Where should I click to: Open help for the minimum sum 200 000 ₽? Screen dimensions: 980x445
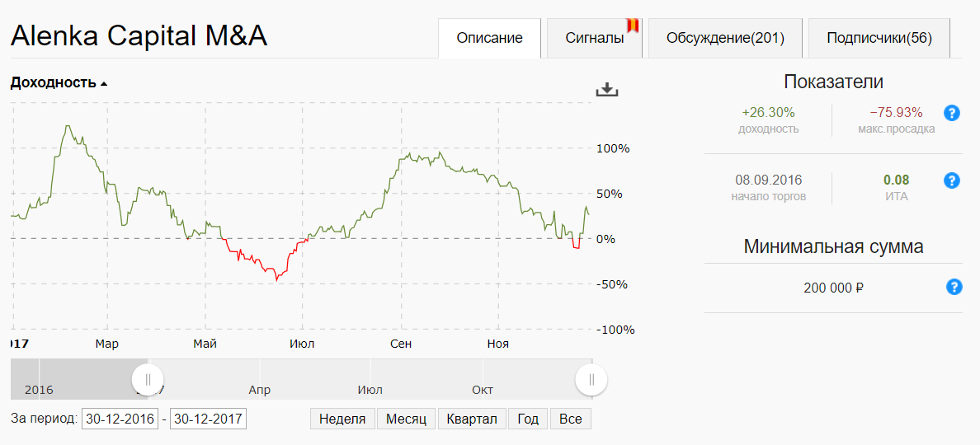953,287
